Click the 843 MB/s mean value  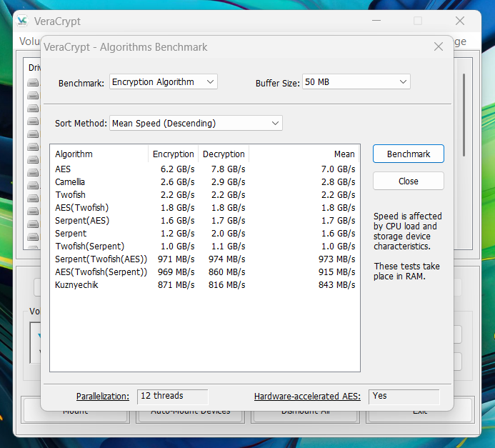pos(336,285)
